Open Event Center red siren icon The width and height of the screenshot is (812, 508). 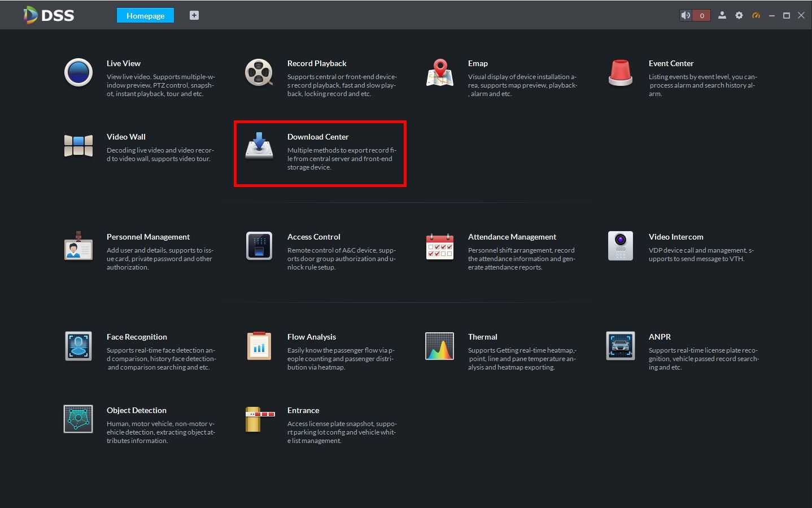pos(620,73)
